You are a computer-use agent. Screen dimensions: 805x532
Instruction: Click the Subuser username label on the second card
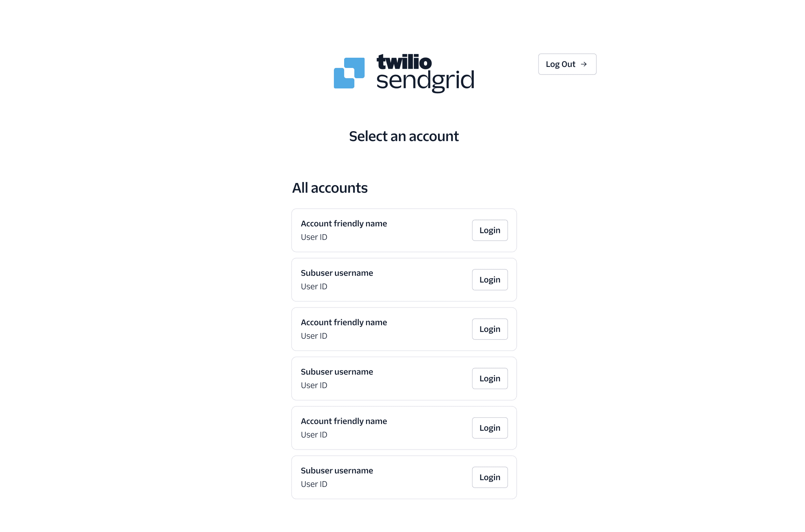(337, 273)
